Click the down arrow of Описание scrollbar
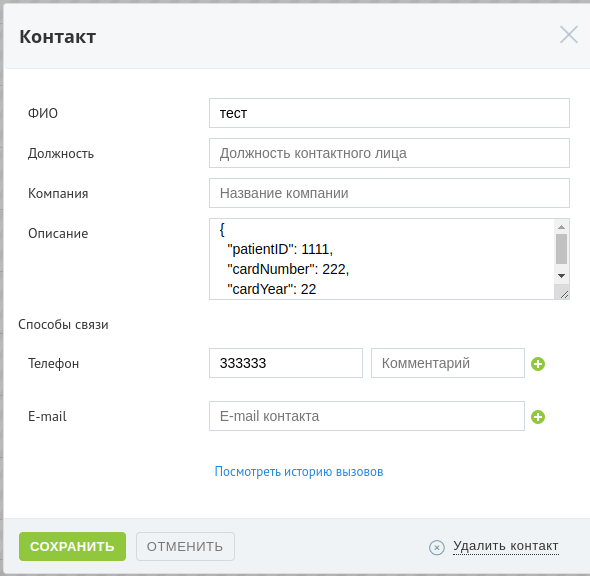590x576 pixels. [x=561, y=276]
